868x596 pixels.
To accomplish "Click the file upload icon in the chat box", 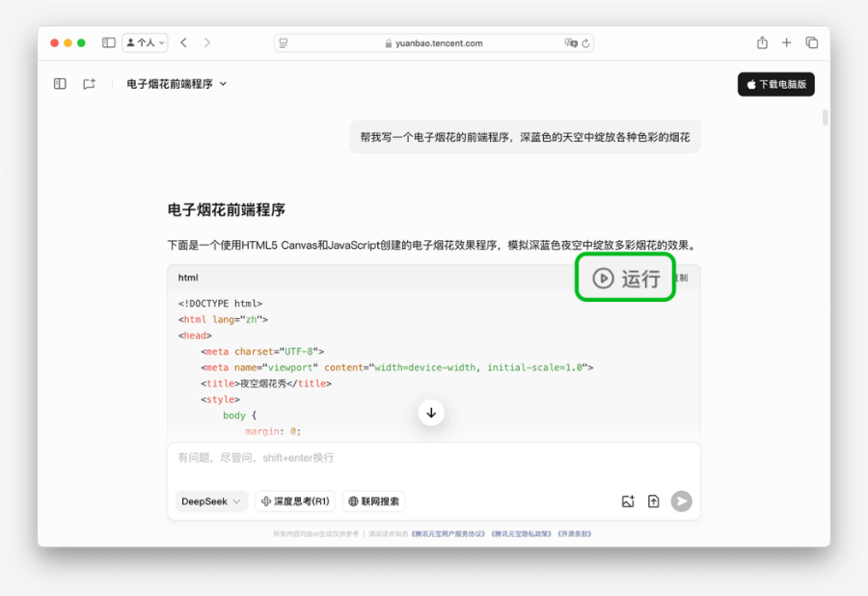I will [x=654, y=501].
